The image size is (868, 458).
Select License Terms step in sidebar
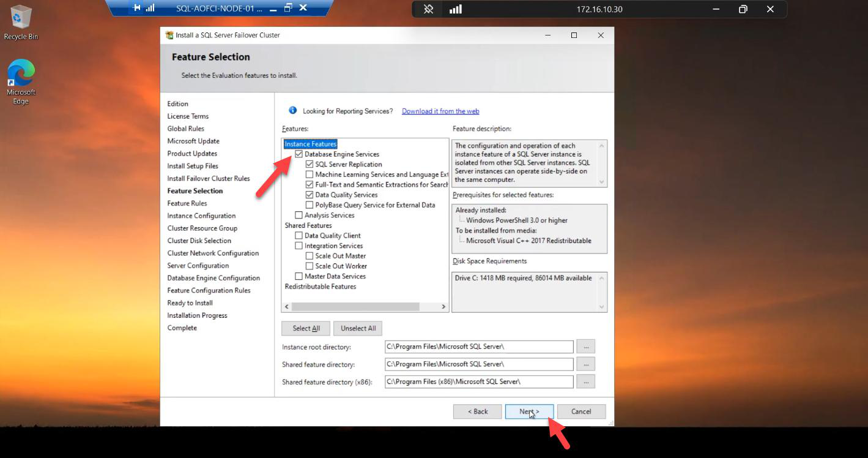click(x=188, y=116)
